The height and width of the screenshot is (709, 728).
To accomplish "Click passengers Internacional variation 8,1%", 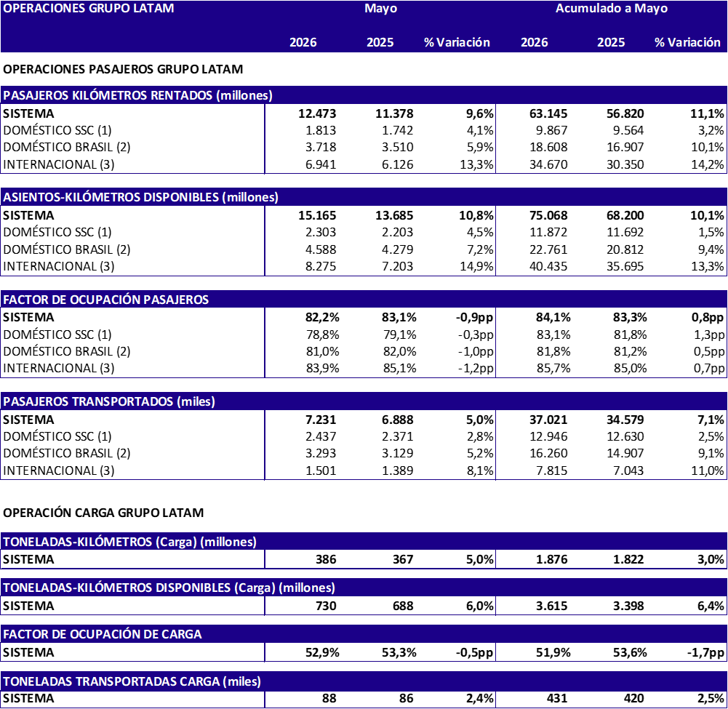I will point(480,470).
